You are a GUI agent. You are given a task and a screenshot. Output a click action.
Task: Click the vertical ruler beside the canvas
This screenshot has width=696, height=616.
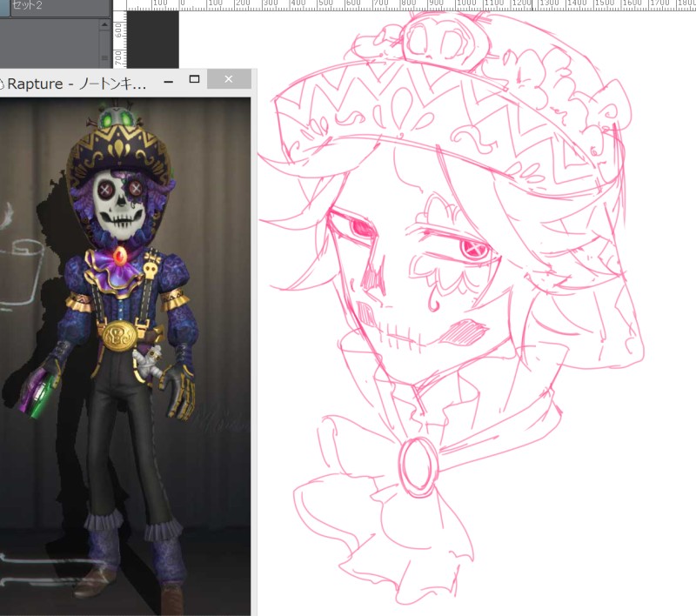click(x=120, y=39)
